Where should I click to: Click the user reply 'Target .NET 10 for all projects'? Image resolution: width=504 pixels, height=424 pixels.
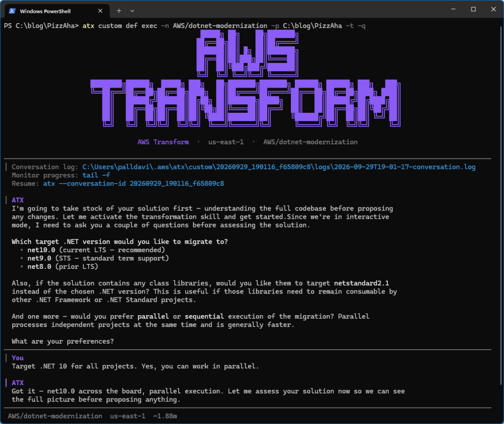[x=135, y=366]
